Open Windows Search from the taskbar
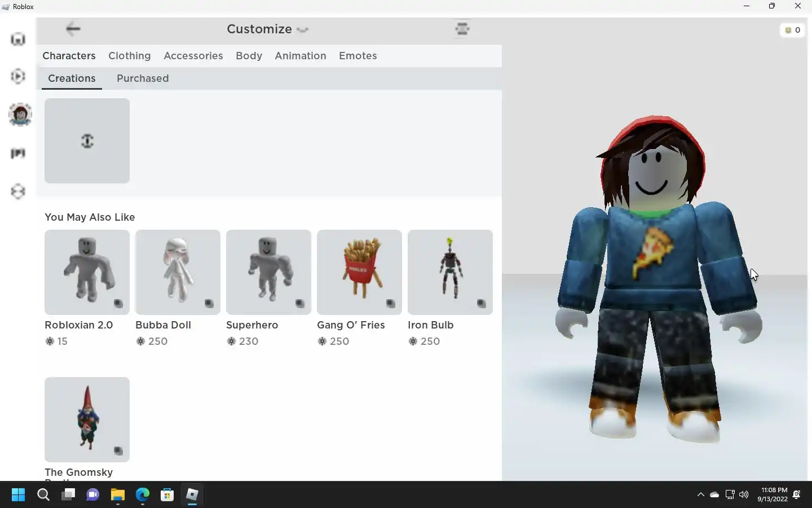 (x=43, y=495)
